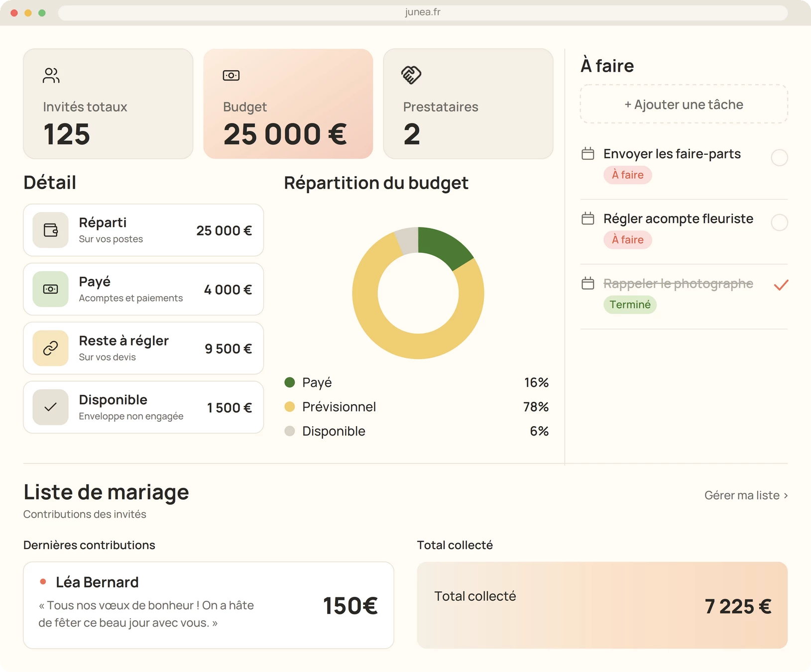This screenshot has height=672, width=811.
Task: Click the Détail section heading
Action: coord(50,183)
